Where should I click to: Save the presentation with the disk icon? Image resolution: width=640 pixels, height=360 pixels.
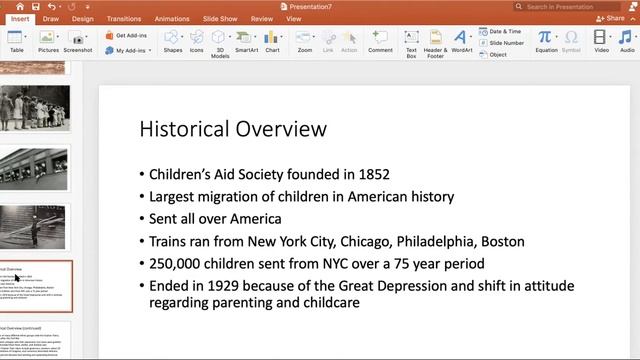point(36,7)
